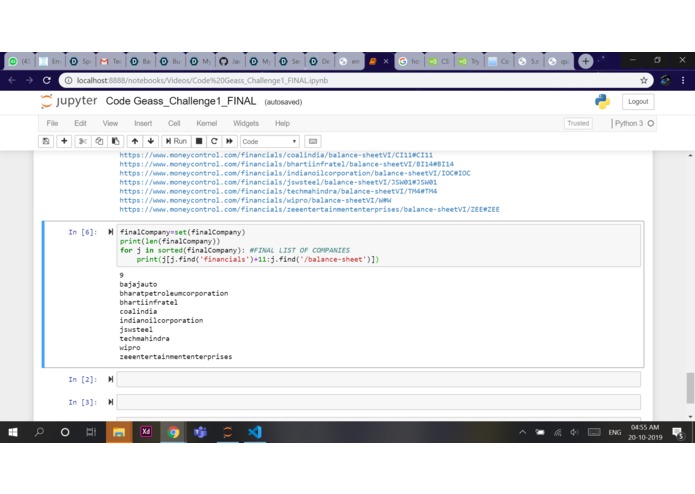Click inside the empty In [3] cell
Viewport: 695px width, 494px height.
[x=378, y=402]
